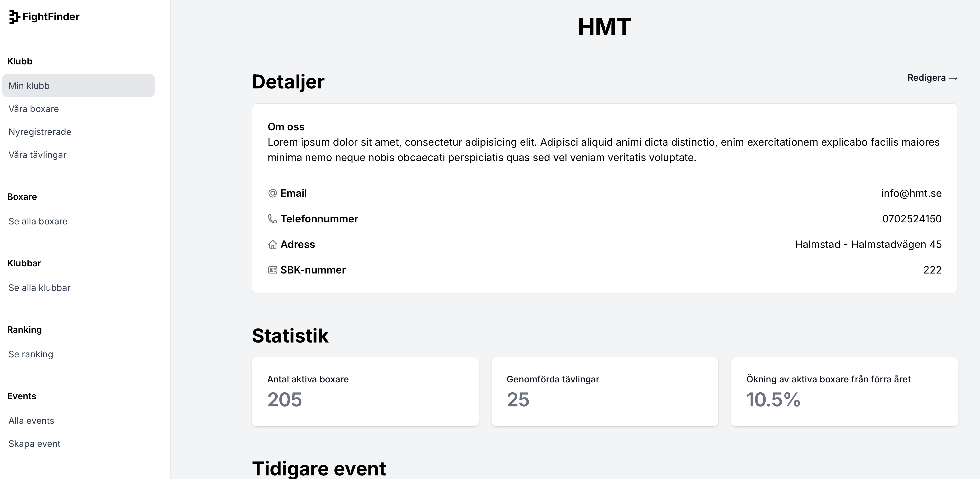Navigate to Se alla klubbar

[40, 288]
